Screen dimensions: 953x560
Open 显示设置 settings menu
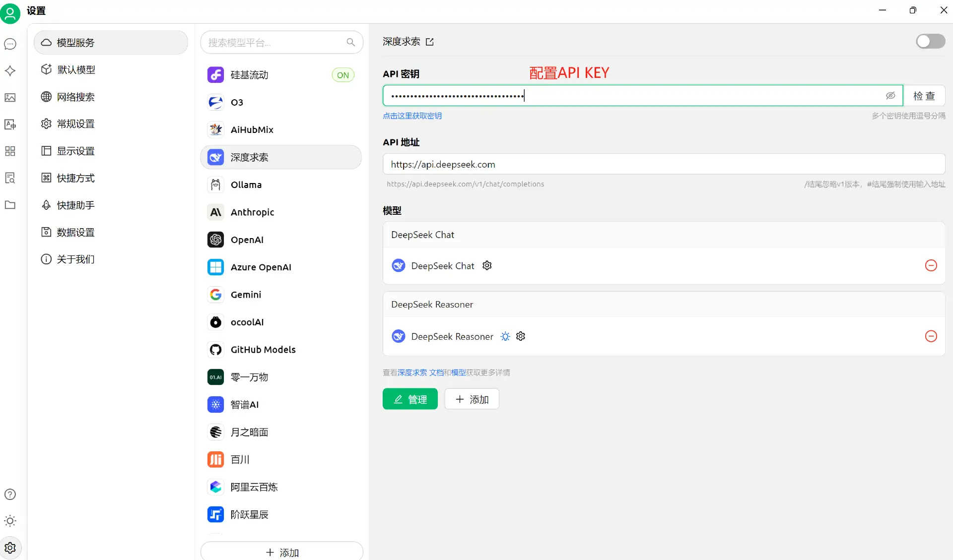click(111, 151)
